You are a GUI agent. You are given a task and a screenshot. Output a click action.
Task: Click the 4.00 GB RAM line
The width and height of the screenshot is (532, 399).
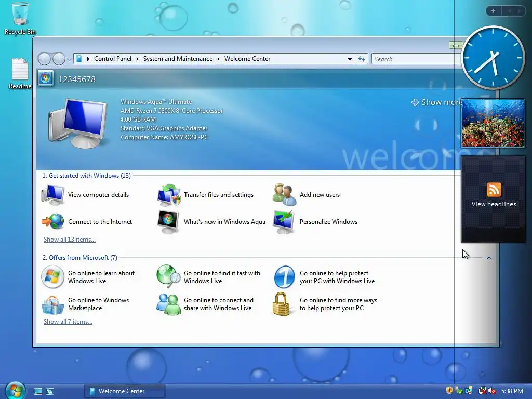coord(138,119)
